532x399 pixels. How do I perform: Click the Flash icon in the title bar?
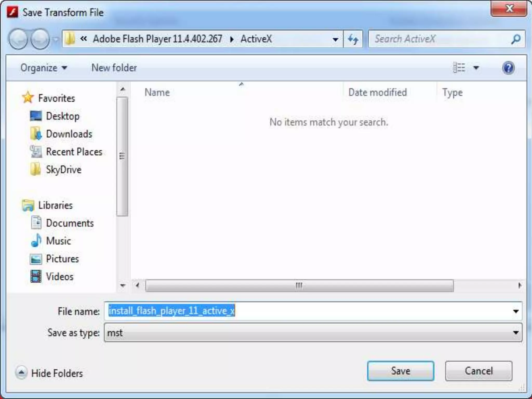point(12,12)
